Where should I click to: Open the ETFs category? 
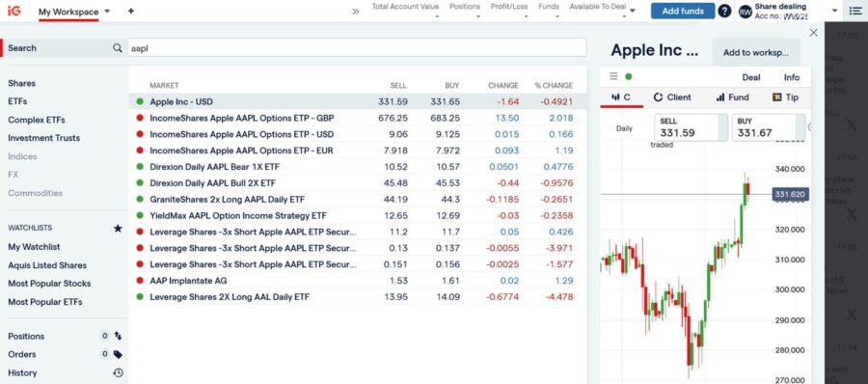[17, 101]
